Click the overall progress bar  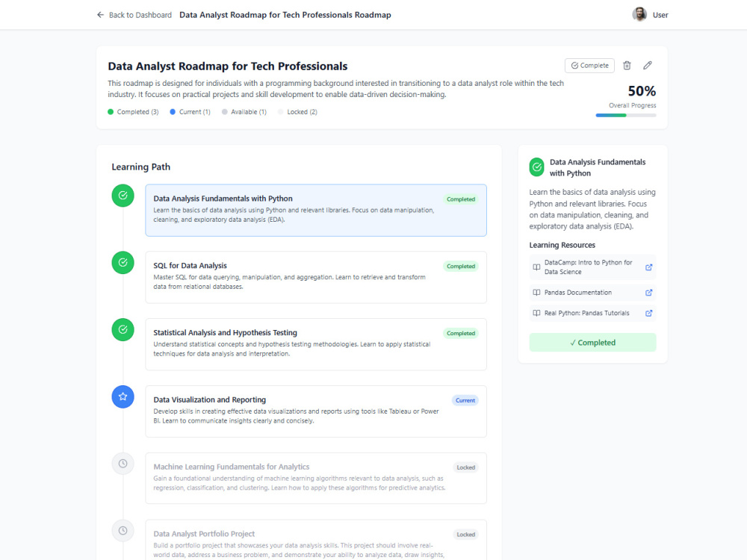pos(626,115)
